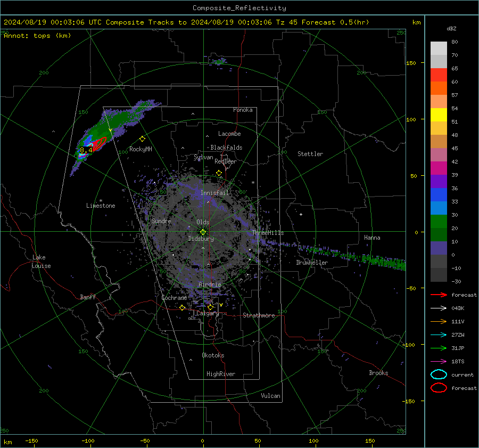479x448 pixels.
Task: Click the 8.4 storm top label
Action: pyautogui.click(x=86, y=150)
